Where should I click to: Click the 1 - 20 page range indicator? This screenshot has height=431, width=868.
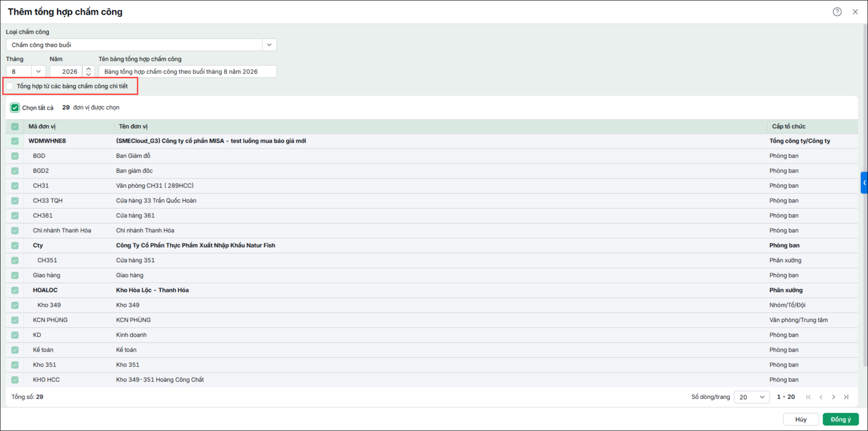[786, 397]
